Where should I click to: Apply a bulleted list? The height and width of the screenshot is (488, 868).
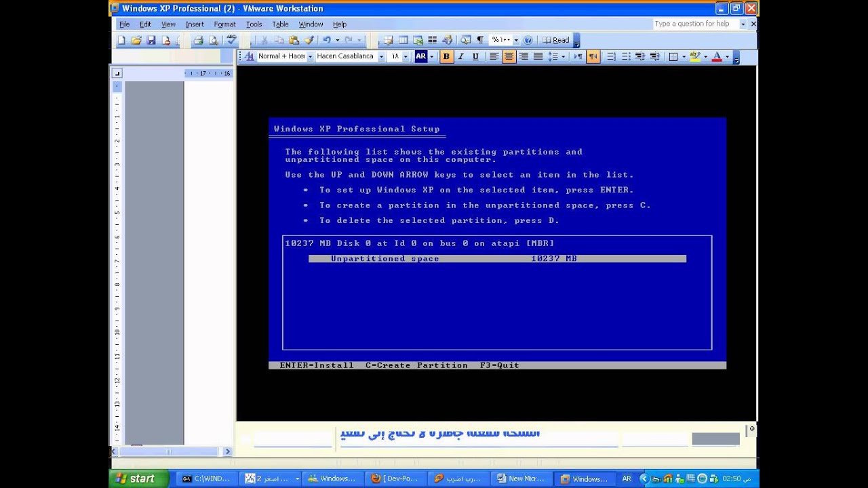tap(627, 57)
